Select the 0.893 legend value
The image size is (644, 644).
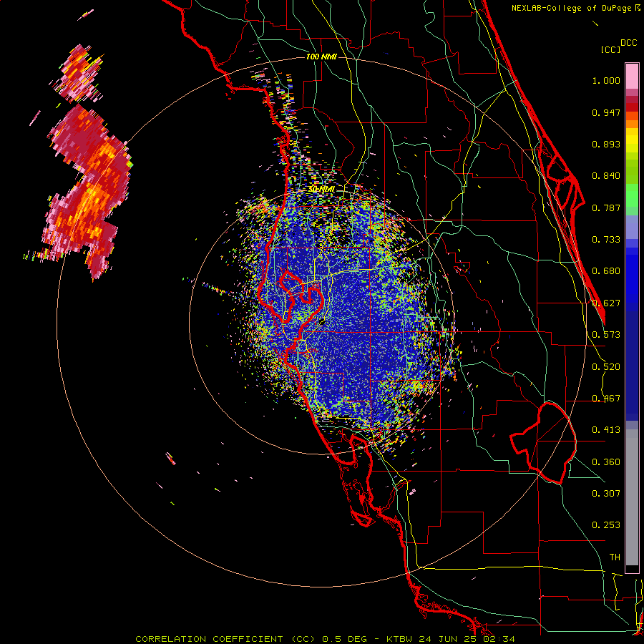click(x=606, y=145)
